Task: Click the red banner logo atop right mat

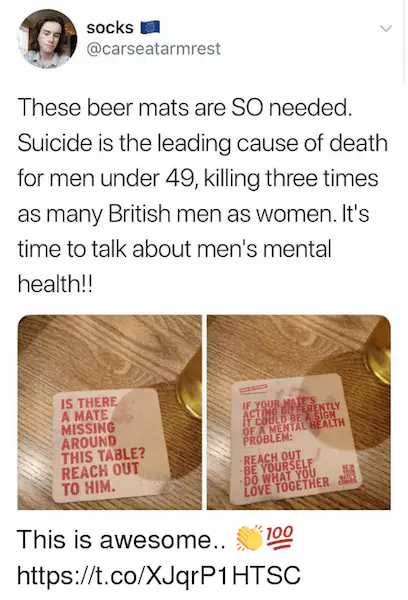Action: point(253,388)
